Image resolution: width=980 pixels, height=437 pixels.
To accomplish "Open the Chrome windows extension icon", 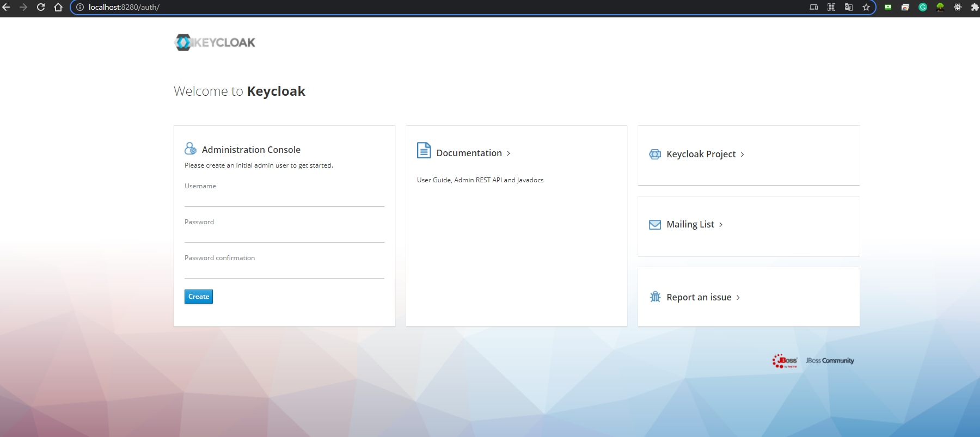I will pyautogui.click(x=905, y=7).
